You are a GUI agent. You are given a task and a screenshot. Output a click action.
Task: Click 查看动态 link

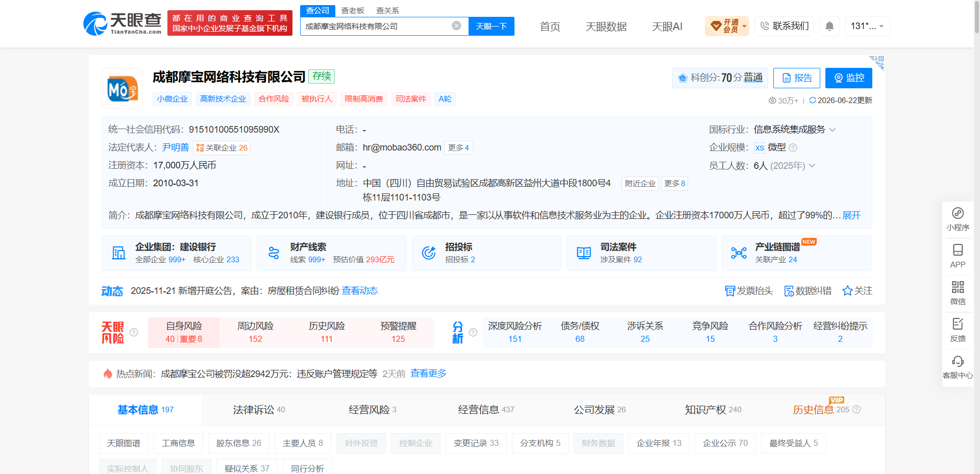pyautogui.click(x=360, y=290)
